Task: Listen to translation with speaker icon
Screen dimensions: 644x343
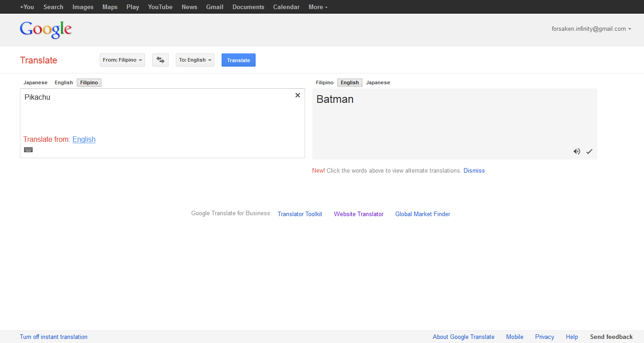Action: 576,151
